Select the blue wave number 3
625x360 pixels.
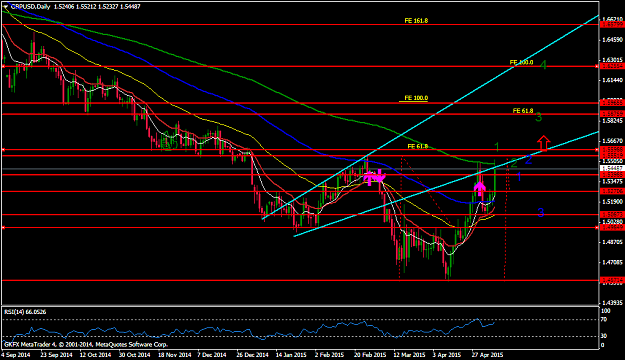pos(540,213)
